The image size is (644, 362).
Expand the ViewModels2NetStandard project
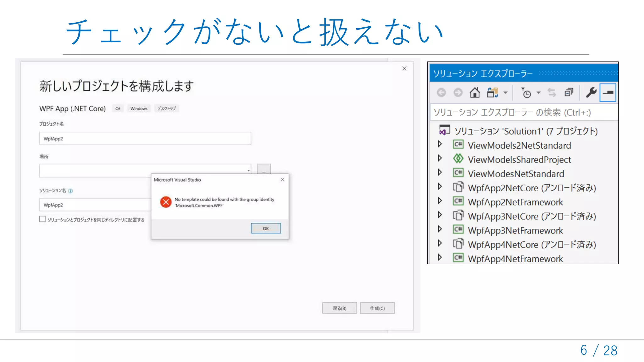[x=440, y=144]
